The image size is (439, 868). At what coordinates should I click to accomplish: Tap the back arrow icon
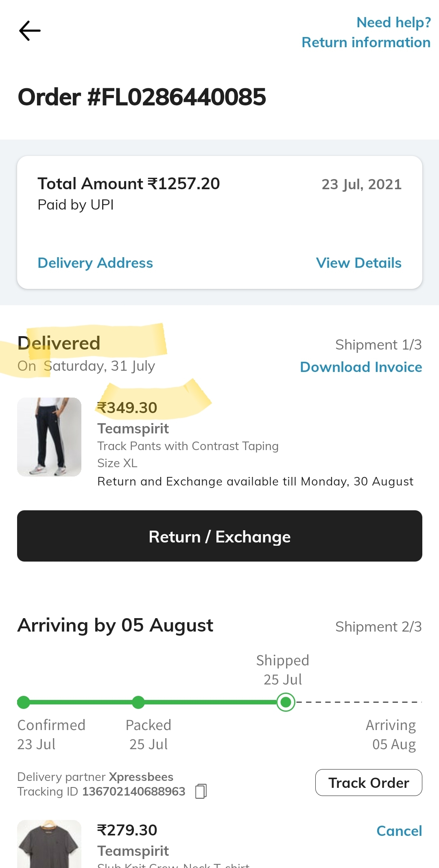click(30, 31)
